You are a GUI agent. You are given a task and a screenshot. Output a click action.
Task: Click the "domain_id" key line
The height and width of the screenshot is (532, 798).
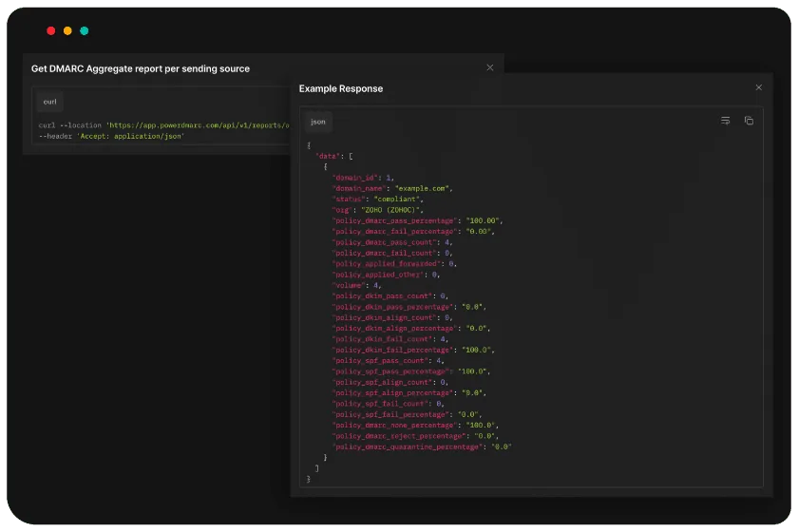point(363,178)
